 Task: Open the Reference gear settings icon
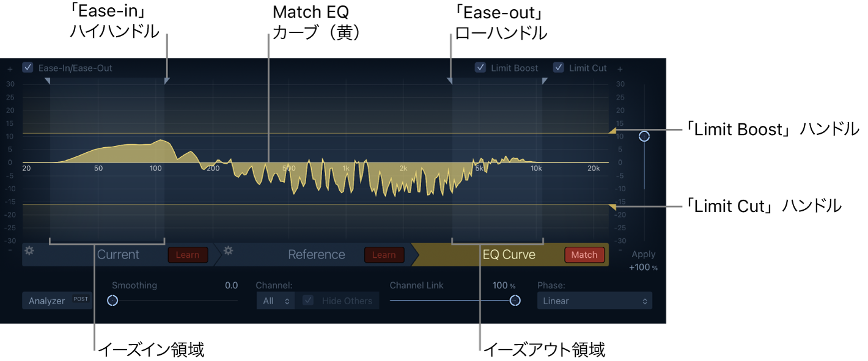coord(228,250)
